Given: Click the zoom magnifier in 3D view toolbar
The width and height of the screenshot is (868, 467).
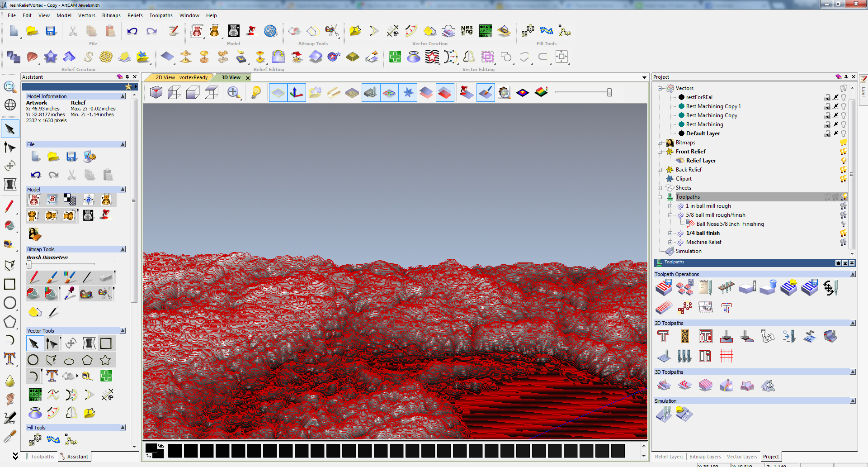Looking at the screenshot, I should [233, 93].
